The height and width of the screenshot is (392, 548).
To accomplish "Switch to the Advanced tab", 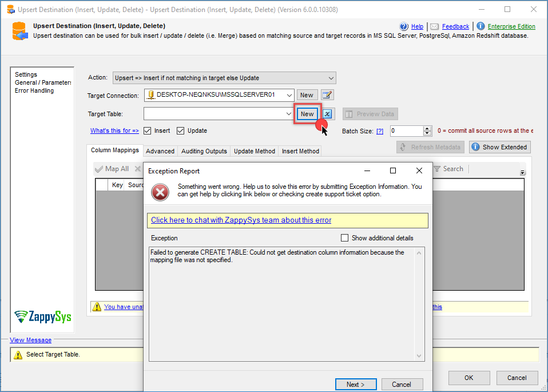I will (x=160, y=151).
